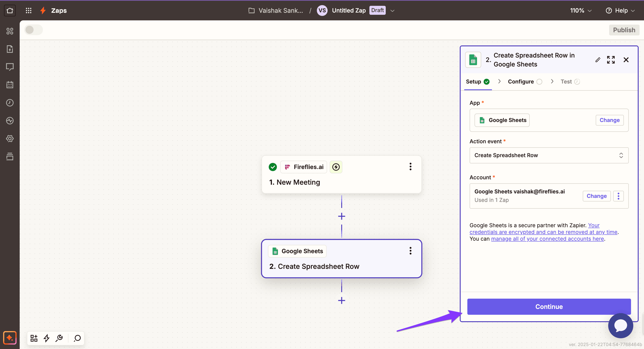This screenshot has height=349, width=644.
Task: Open the 110% zoom dropdown
Action: (x=581, y=11)
